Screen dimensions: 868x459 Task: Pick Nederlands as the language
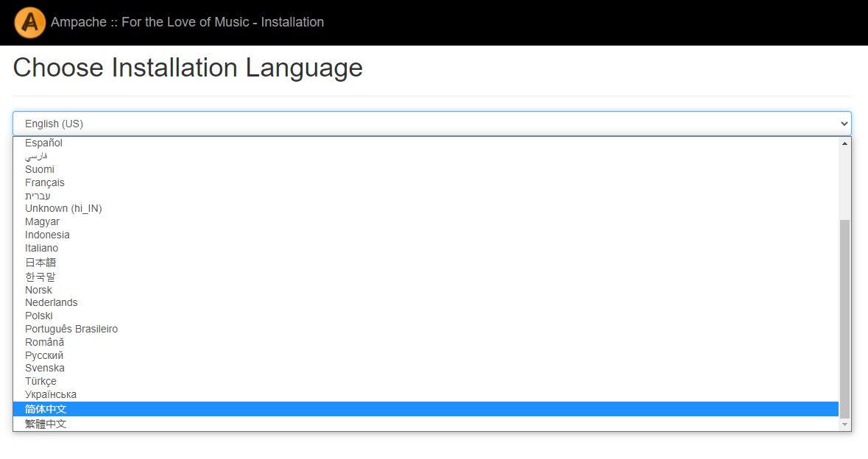[426, 302]
